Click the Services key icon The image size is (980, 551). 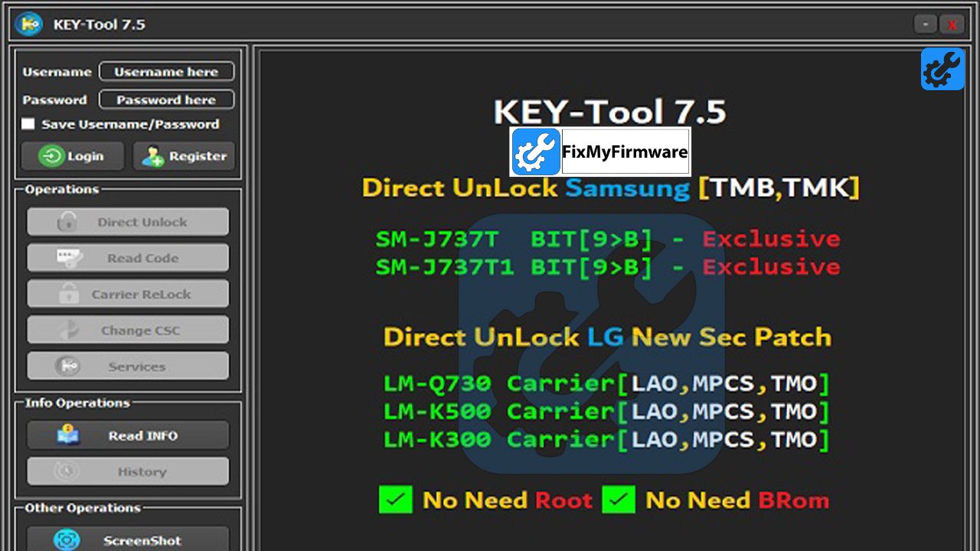tap(67, 367)
